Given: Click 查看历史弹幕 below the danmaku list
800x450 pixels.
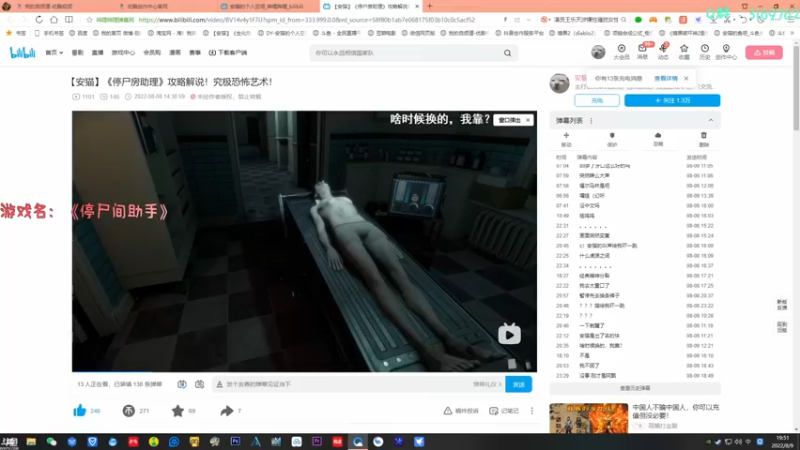Looking at the screenshot, I should tap(635, 388).
